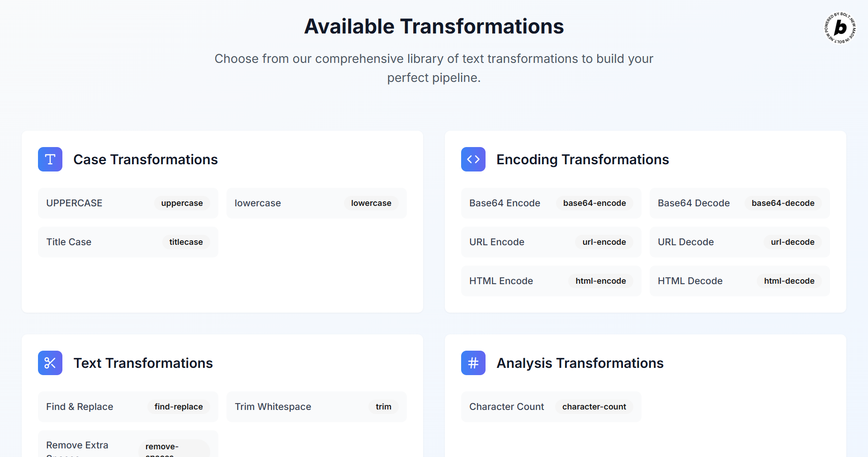Select the Base64 Encode transformation
868x457 pixels.
[550, 203]
